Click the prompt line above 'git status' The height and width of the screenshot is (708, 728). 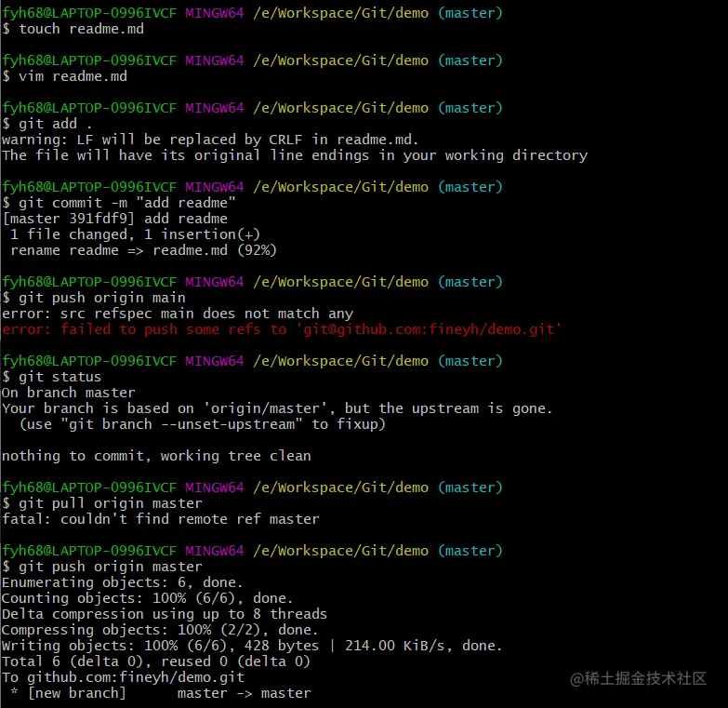(x=253, y=360)
